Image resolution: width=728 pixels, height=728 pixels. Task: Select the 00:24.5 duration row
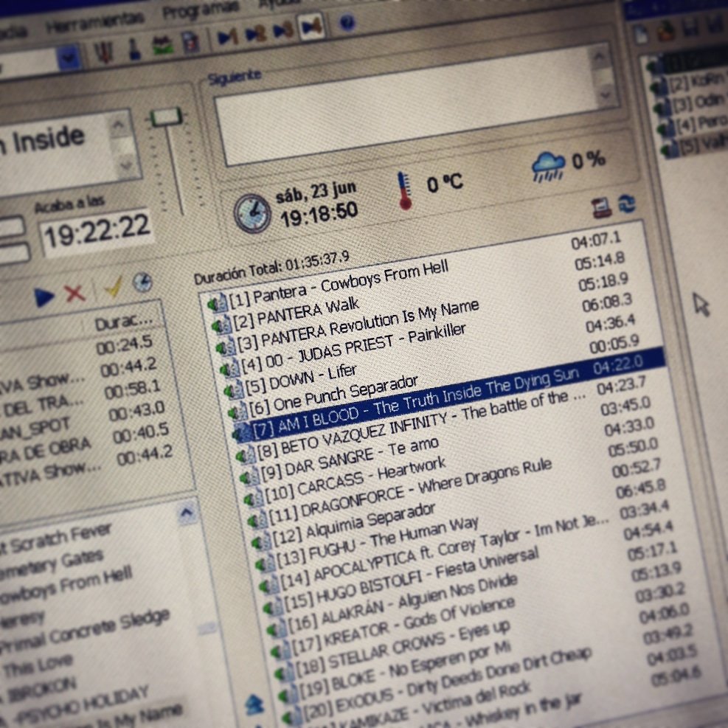(125, 345)
